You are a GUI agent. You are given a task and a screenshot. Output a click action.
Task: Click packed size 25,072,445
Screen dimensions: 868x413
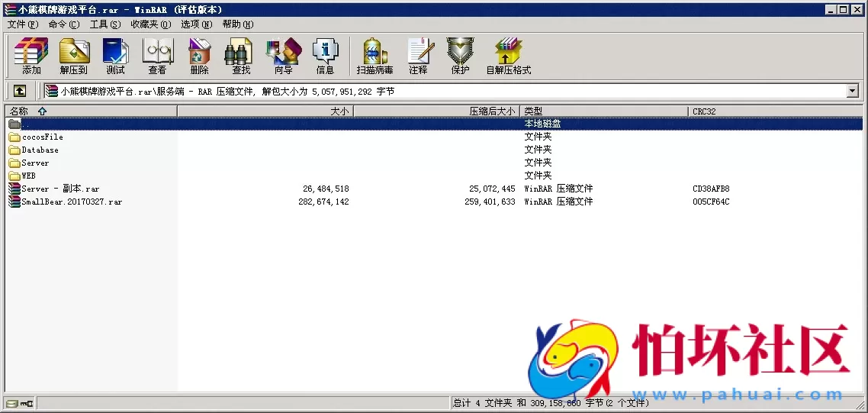tap(492, 189)
